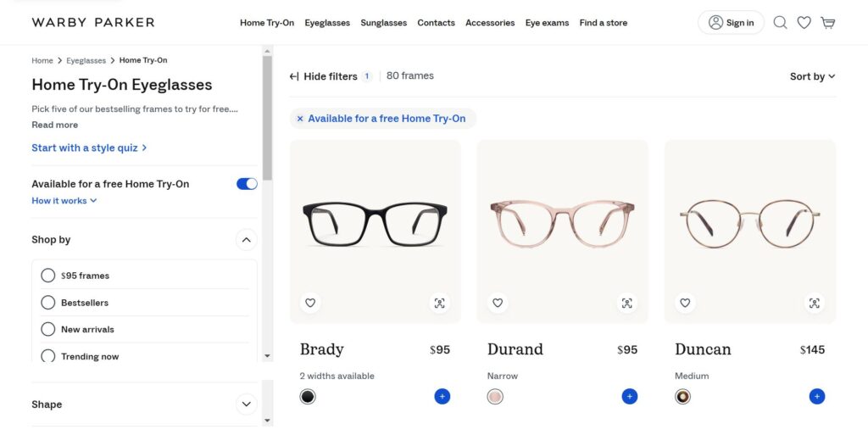Toggle Available for a free Home Try-On switch
Image resolution: width=868 pixels, height=435 pixels.
click(247, 184)
